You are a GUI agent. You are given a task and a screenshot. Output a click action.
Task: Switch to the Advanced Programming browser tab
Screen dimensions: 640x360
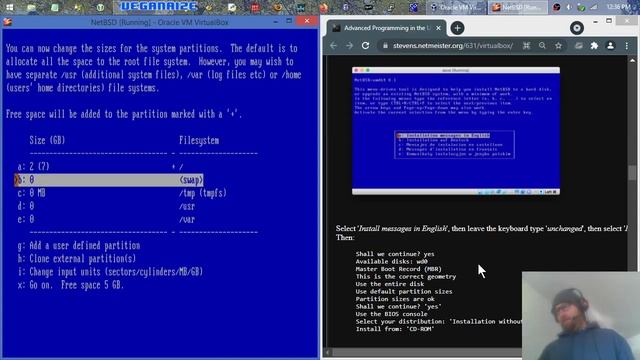tap(387, 28)
